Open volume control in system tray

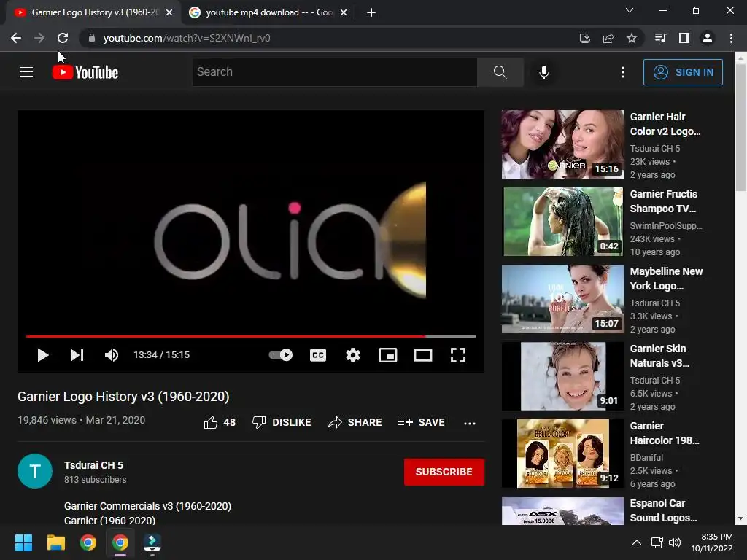click(675, 542)
